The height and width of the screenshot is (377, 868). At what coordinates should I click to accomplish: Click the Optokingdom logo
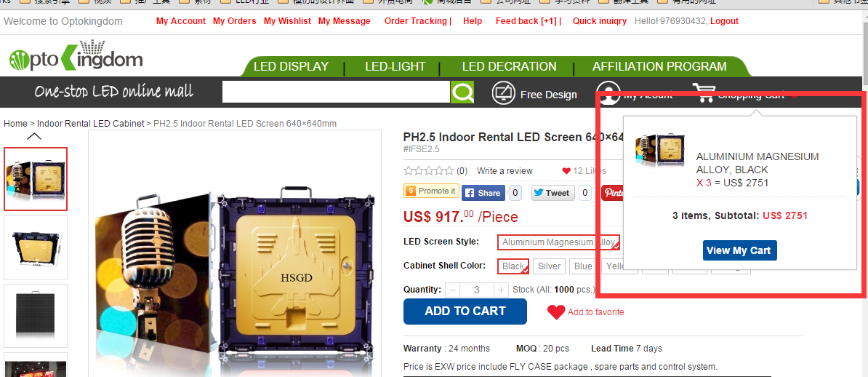(x=76, y=56)
